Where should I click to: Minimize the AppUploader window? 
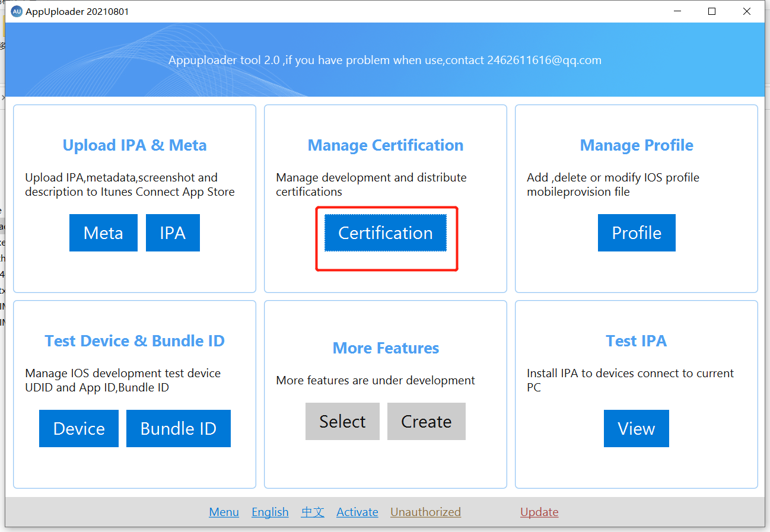pos(677,11)
